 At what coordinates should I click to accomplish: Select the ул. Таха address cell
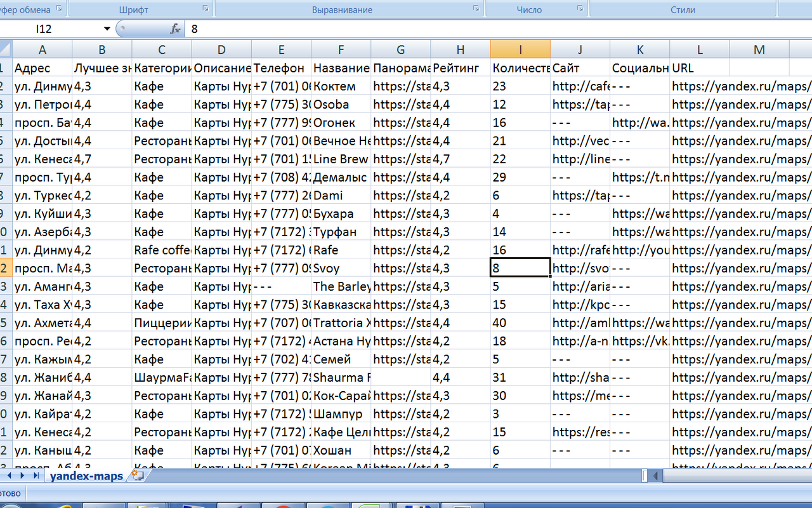(43, 305)
